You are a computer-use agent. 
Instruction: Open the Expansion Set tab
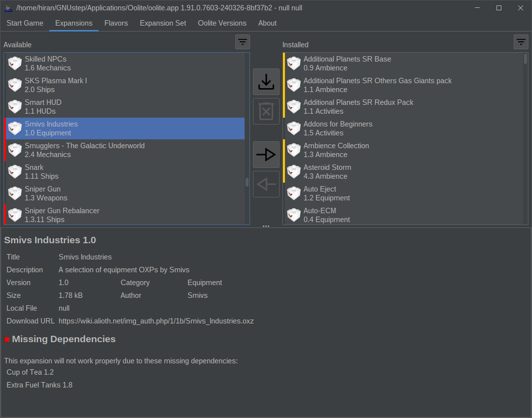tap(163, 23)
